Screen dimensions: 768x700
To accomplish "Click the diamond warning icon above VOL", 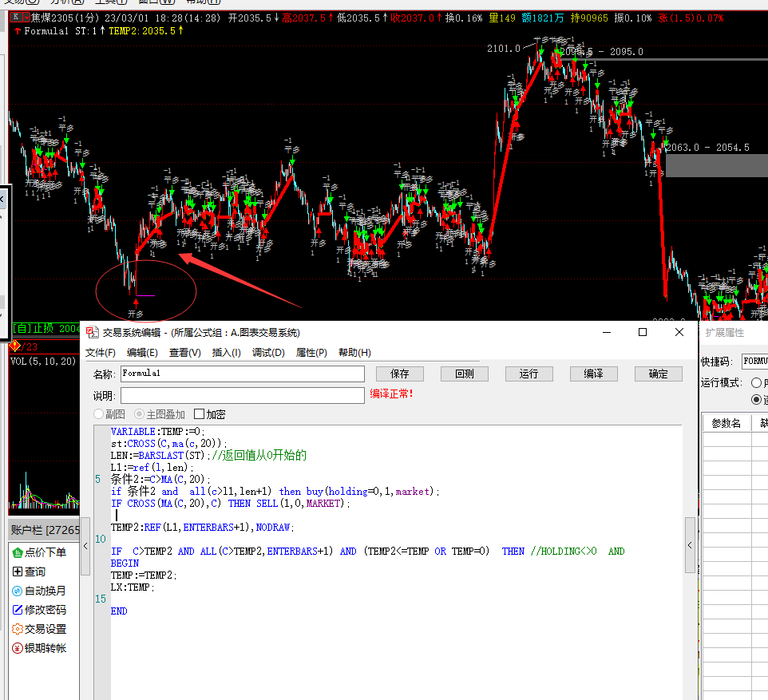I will click(x=14, y=346).
